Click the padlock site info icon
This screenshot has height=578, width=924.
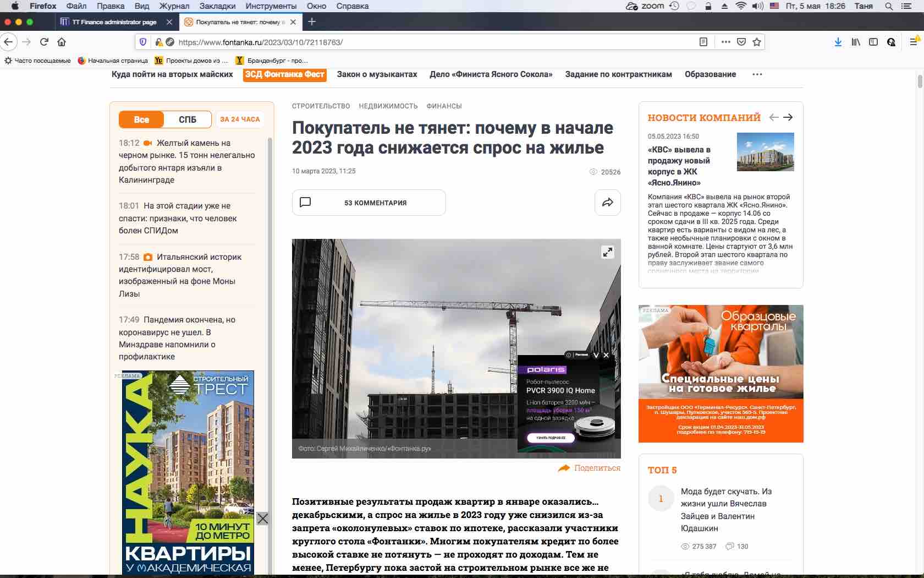pyautogui.click(x=158, y=42)
